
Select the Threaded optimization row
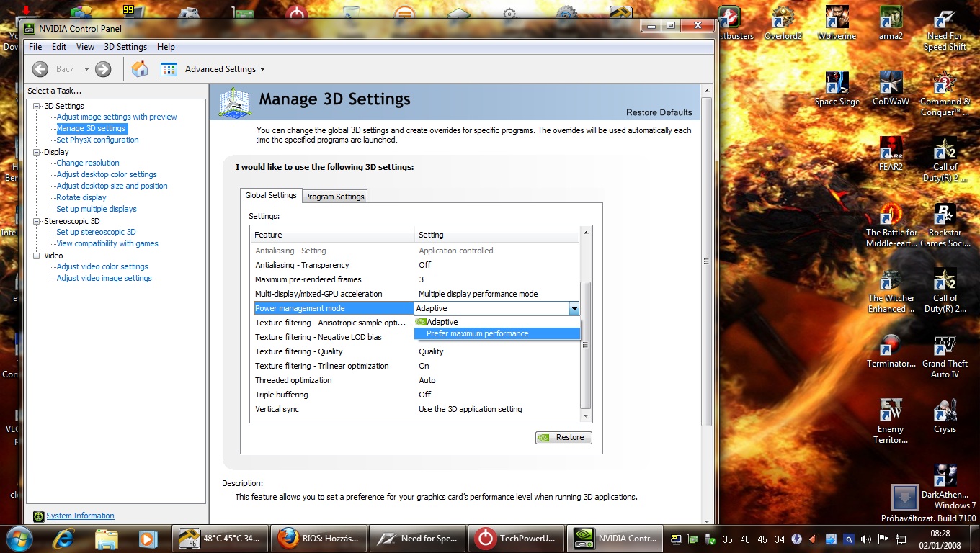415,380
